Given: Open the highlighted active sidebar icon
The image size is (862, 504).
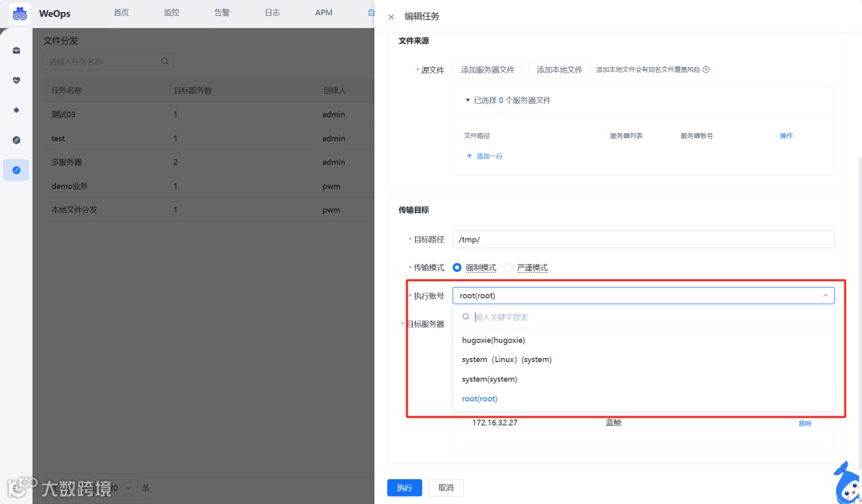Looking at the screenshot, I should pyautogui.click(x=17, y=170).
